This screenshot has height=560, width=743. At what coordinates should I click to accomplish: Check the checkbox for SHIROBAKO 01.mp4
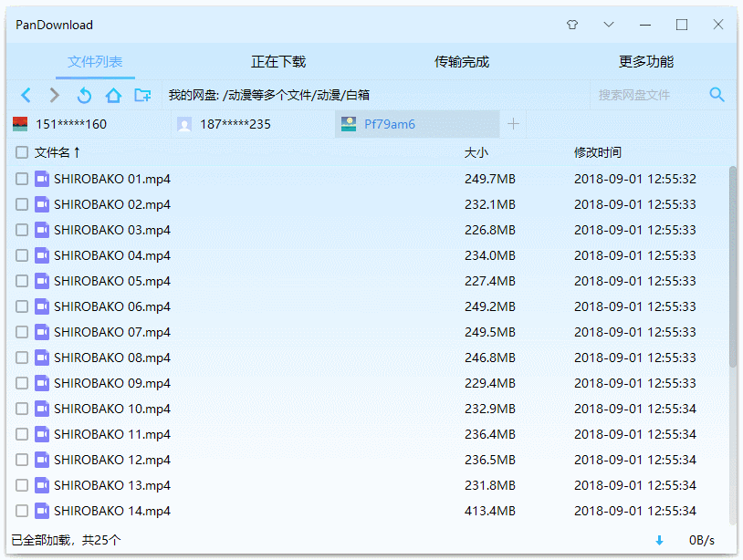(21, 179)
